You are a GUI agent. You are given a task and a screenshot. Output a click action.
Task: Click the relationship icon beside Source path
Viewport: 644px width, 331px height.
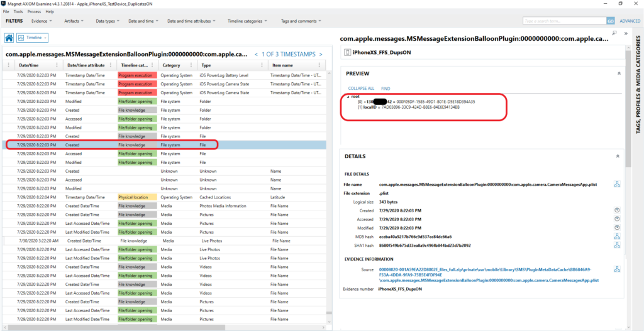(617, 269)
